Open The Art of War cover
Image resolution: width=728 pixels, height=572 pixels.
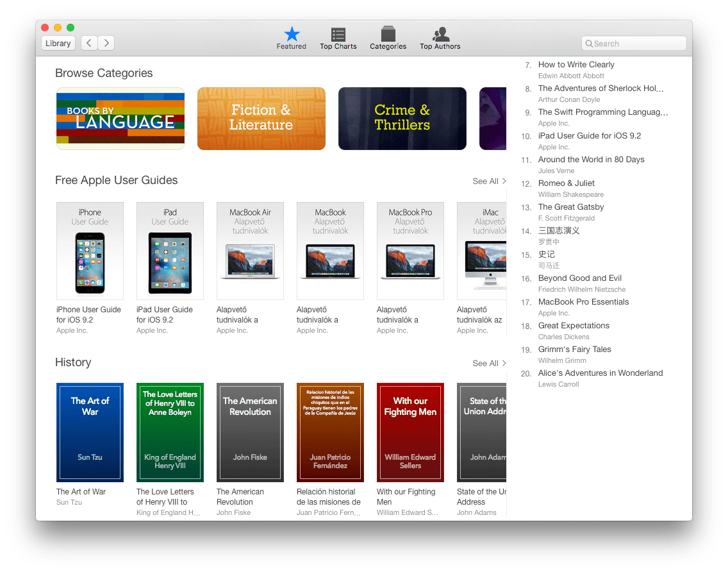click(90, 432)
